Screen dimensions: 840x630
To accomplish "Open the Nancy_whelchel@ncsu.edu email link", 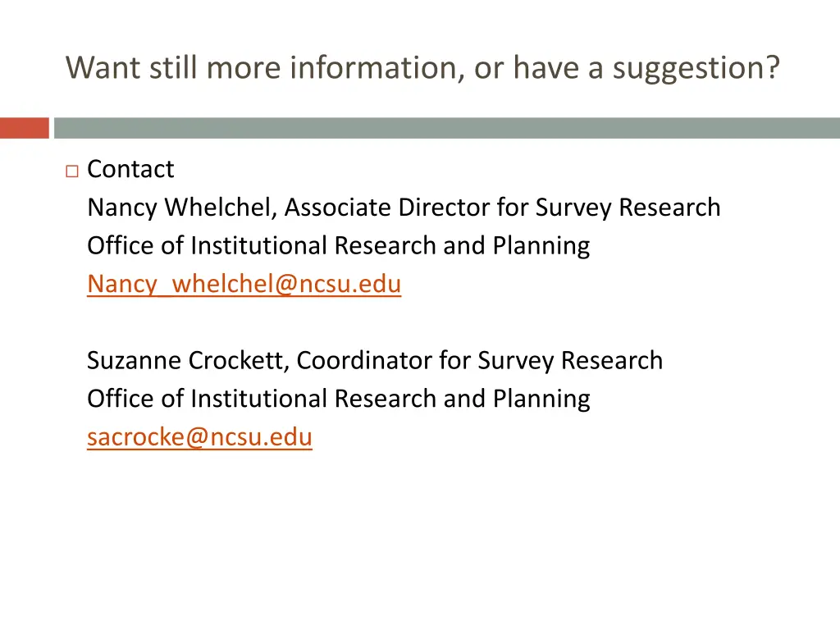I will [x=244, y=284].
